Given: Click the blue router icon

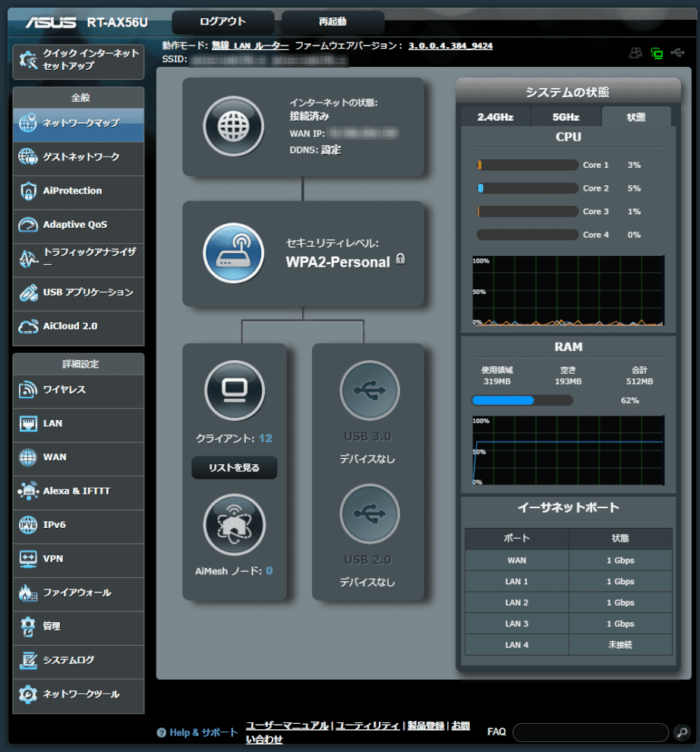Looking at the screenshot, I should tap(234, 253).
